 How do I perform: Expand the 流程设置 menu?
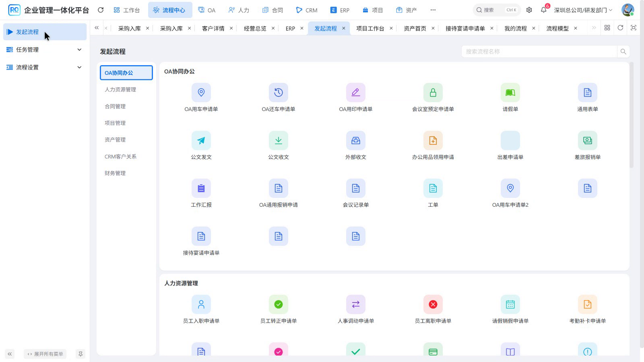[x=45, y=67]
